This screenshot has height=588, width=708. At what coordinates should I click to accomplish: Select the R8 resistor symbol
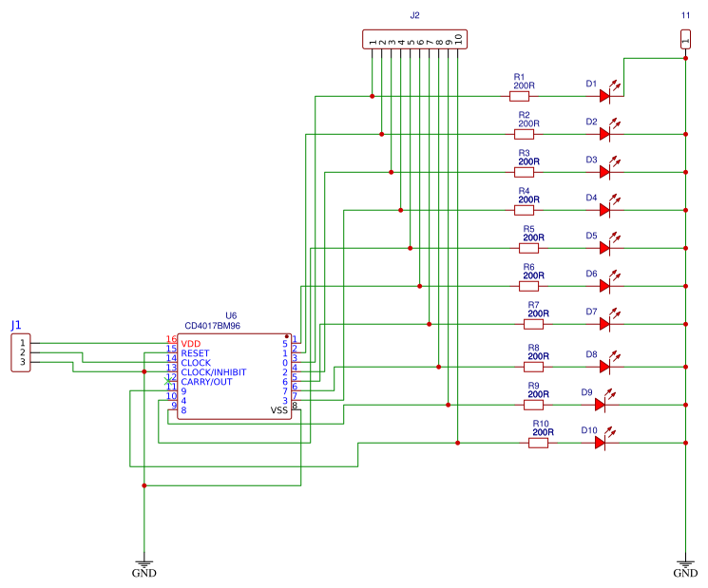point(534,367)
